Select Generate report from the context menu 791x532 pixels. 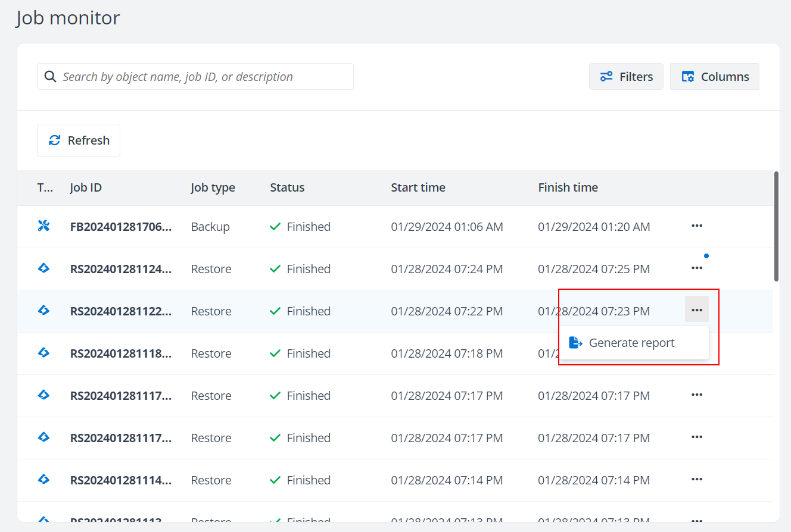tap(631, 342)
